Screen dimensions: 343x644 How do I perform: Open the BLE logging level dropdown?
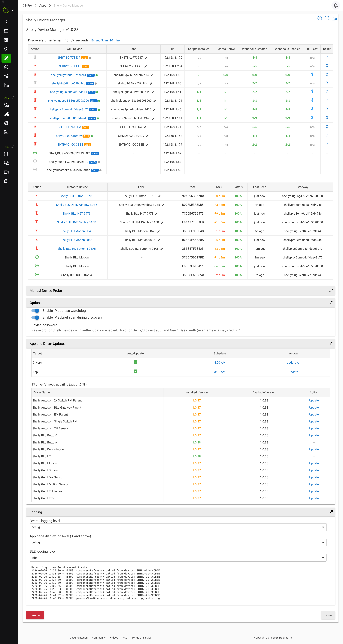click(x=178, y=558)
